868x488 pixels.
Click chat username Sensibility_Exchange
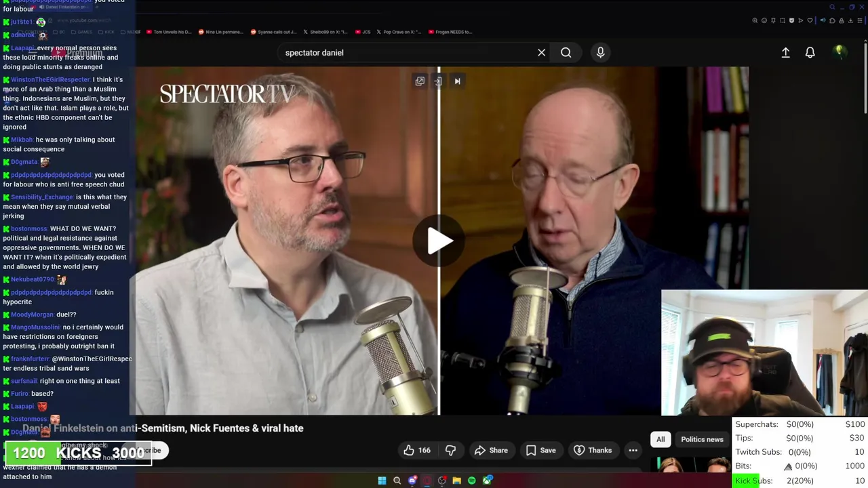pos(42,197)
